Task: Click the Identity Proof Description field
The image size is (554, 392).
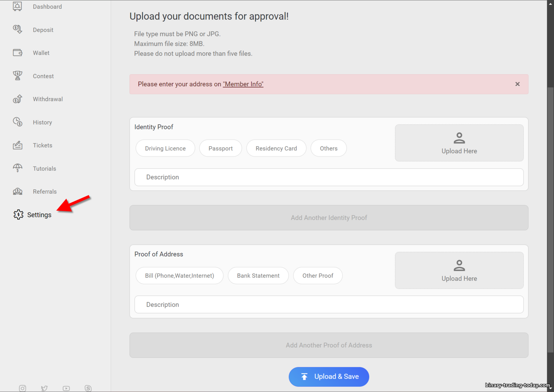Action: [x=329, y=177]
